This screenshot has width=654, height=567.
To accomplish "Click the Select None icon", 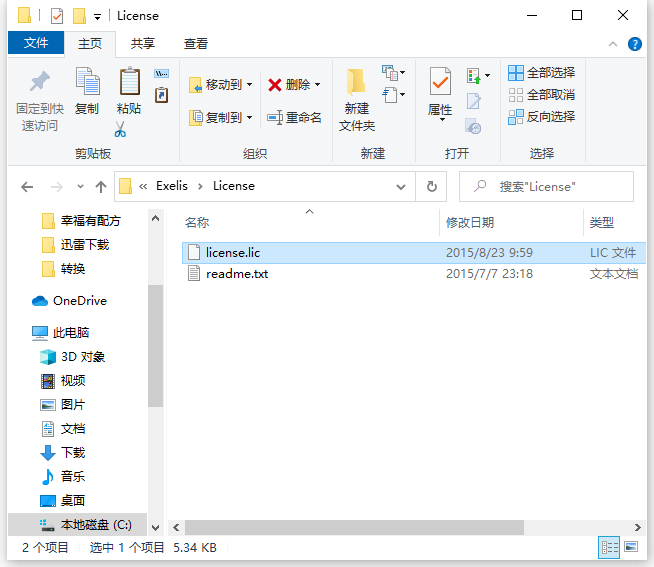I will pos(516,95).
